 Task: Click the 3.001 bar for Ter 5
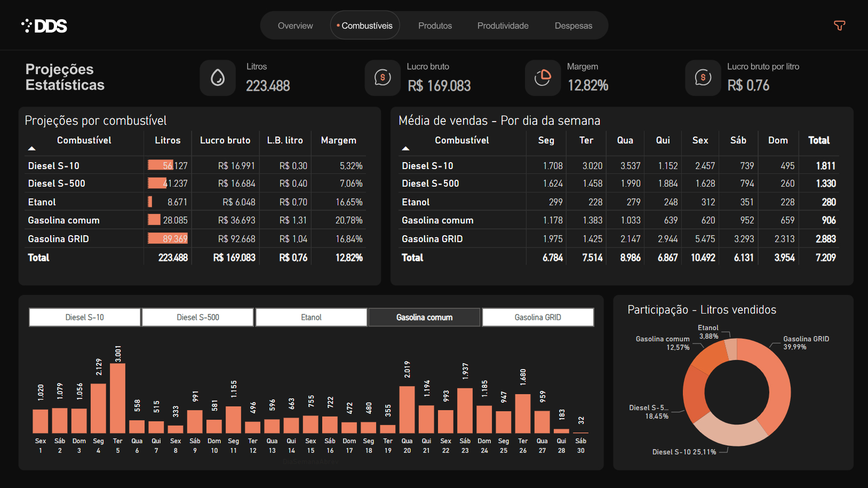coord(117,398)
